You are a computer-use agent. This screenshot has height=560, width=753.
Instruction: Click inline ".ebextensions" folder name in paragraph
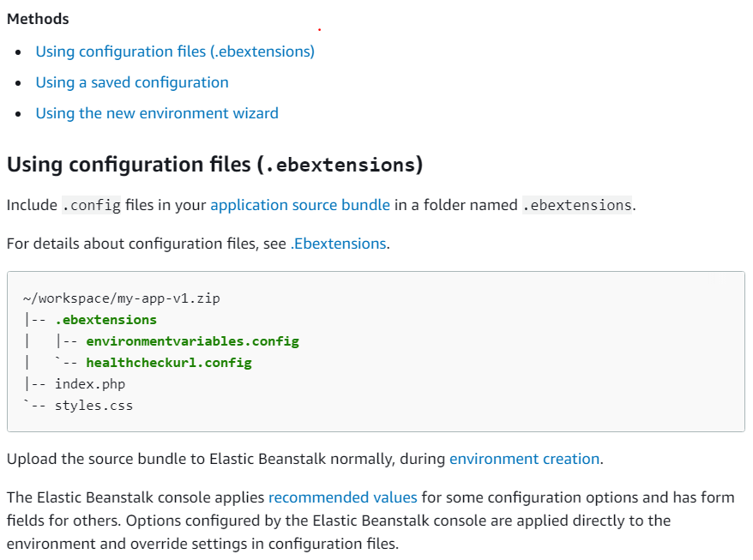click(576, 206)
